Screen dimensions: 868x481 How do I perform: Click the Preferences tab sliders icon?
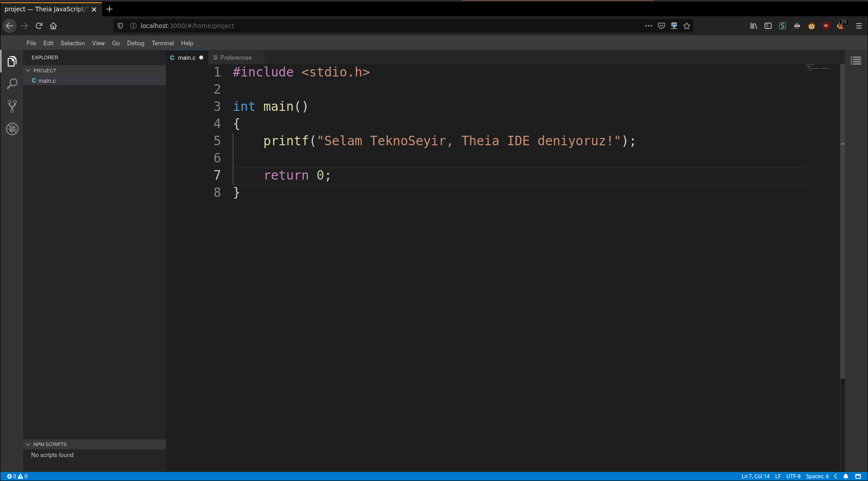[216, 57]
